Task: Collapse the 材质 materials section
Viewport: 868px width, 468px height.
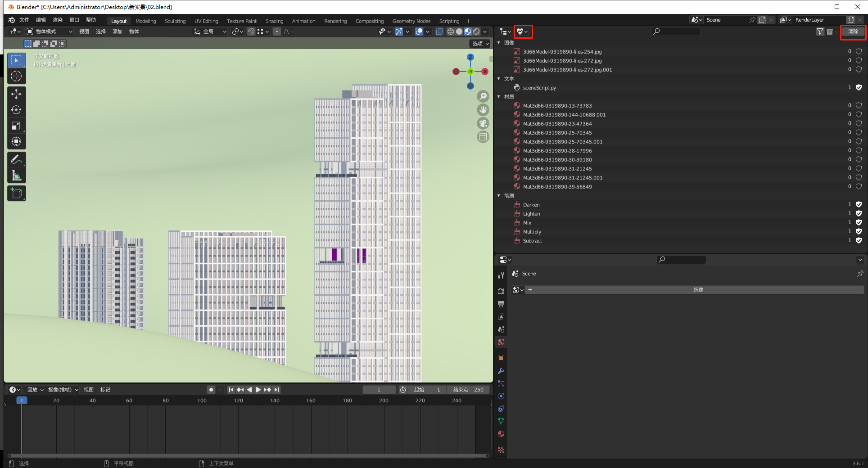Action: 499,97
